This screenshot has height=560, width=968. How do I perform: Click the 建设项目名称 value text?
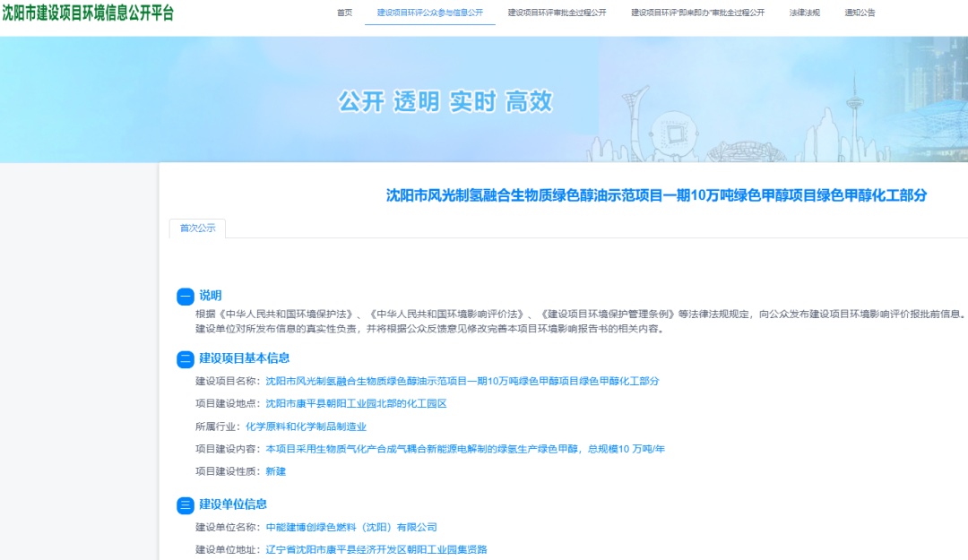click(462, 381)
